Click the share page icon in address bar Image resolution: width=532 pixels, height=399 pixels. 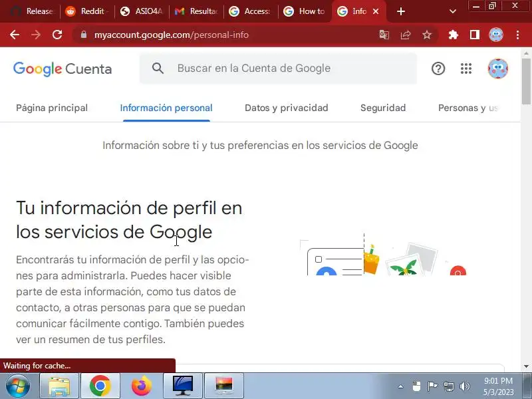click(x=406, y=35)
